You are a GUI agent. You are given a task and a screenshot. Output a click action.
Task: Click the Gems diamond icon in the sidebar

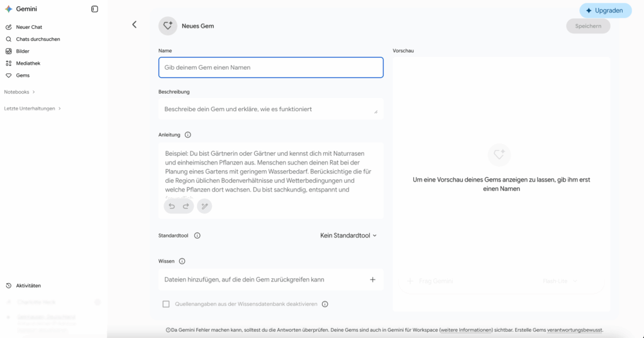click(x=9, y=75)
